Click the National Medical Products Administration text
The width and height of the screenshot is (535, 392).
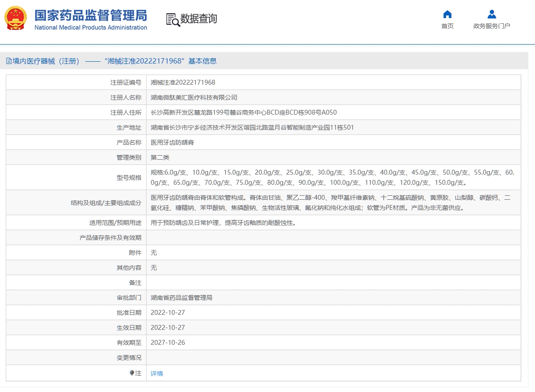coord(90,27)
